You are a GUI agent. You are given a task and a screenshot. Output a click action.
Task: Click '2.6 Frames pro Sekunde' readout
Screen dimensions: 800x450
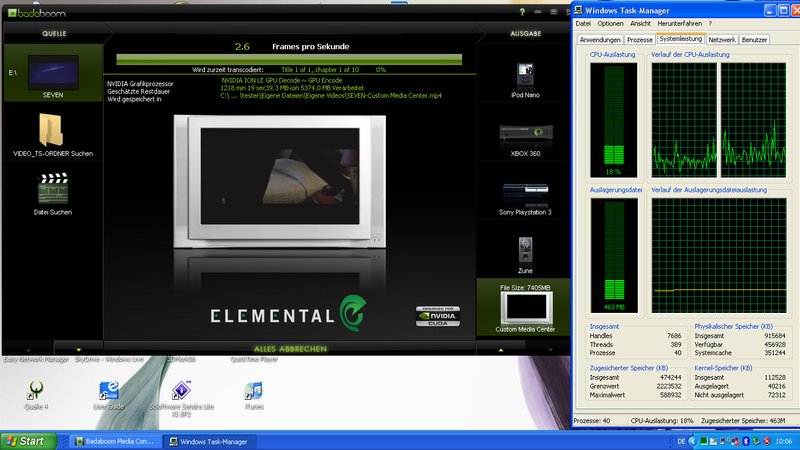tap(292, 46)
